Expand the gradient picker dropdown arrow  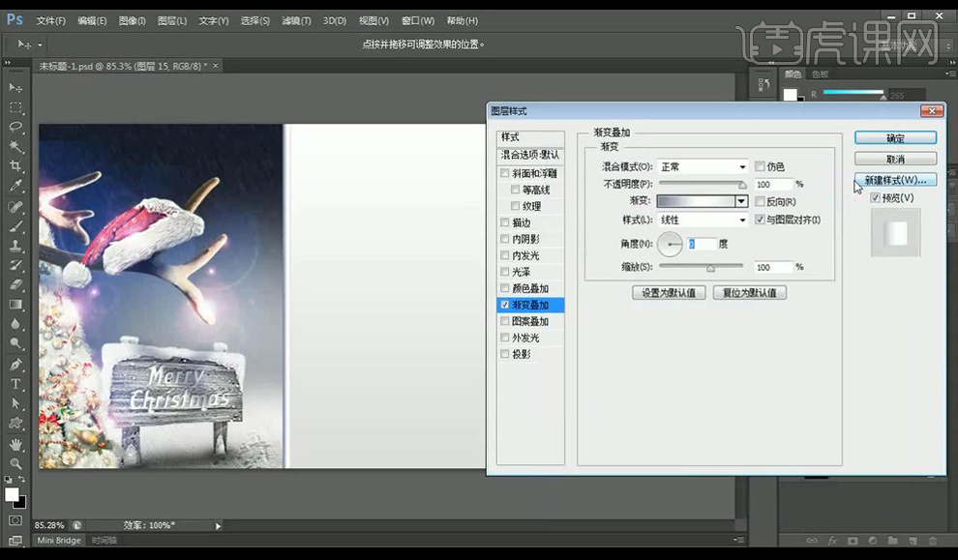coord(741,201)
